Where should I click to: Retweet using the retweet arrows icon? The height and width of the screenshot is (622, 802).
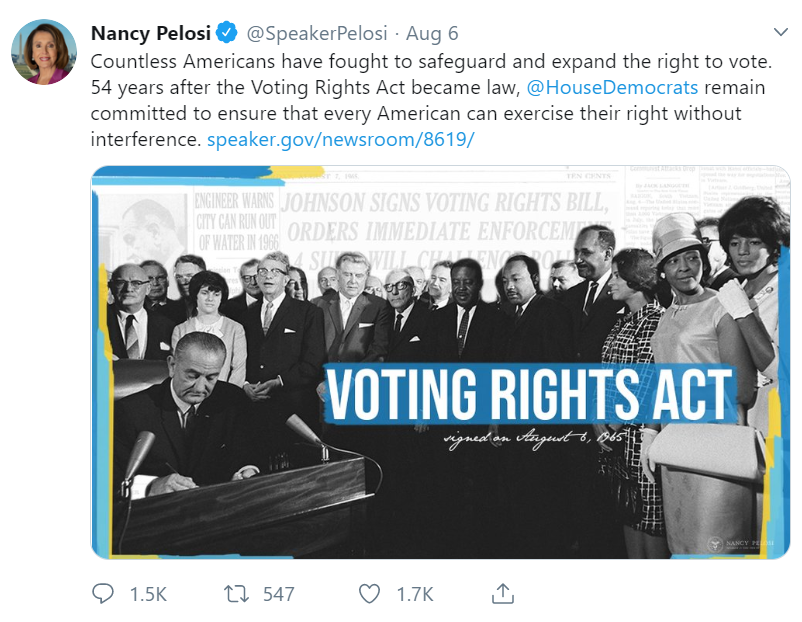tap(236, 594)
